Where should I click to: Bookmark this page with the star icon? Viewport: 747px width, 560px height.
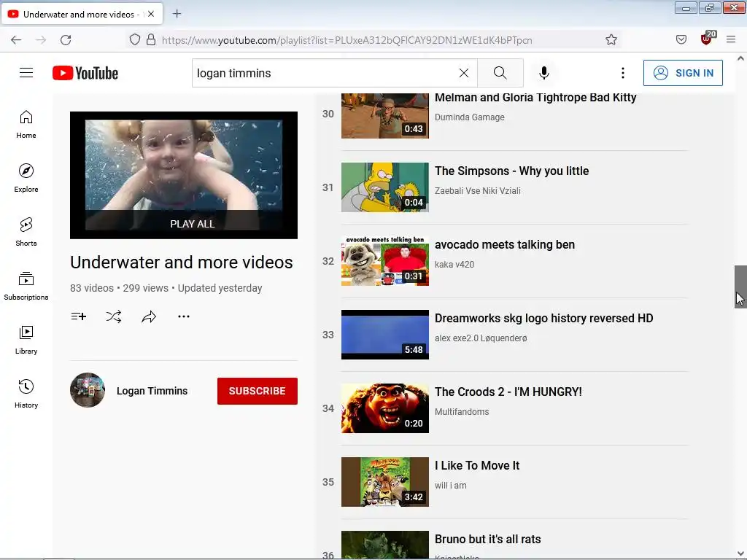coord(611,40)
